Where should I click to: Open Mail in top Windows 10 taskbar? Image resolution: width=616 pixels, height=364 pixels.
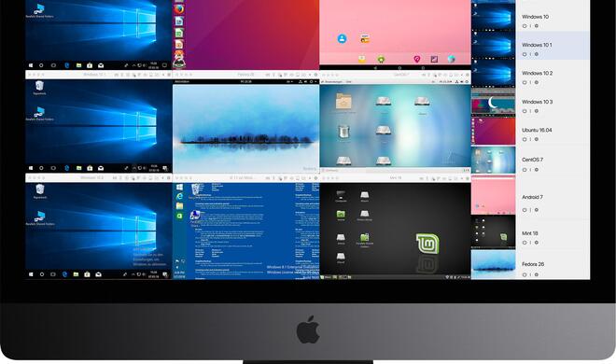[101, 65]
